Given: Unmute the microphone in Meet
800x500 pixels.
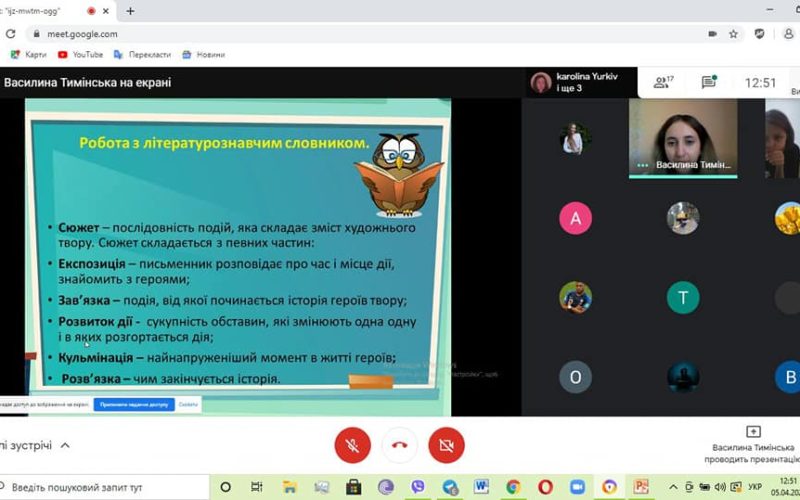Looking at the screenshot, I should coord(353,444).
